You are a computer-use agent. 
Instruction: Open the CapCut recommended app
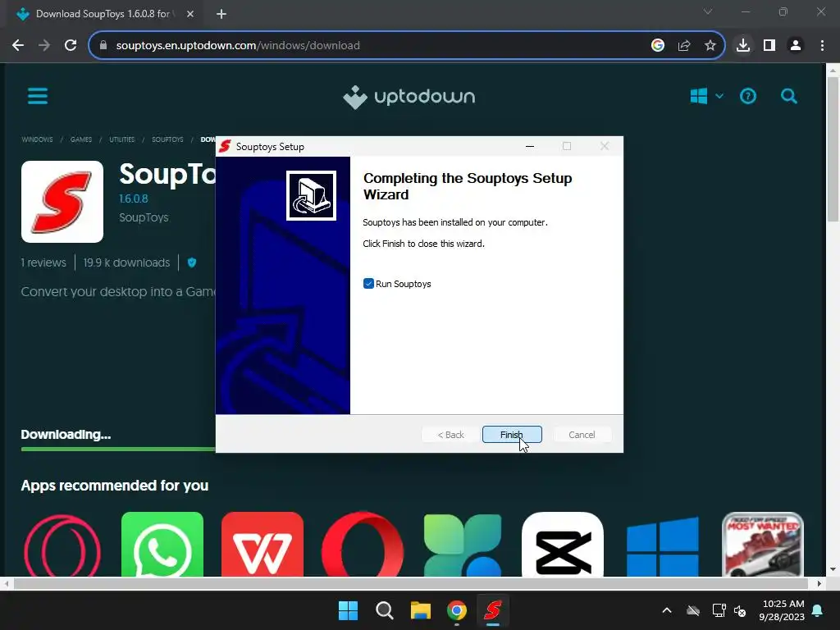(x=563, y=545)
